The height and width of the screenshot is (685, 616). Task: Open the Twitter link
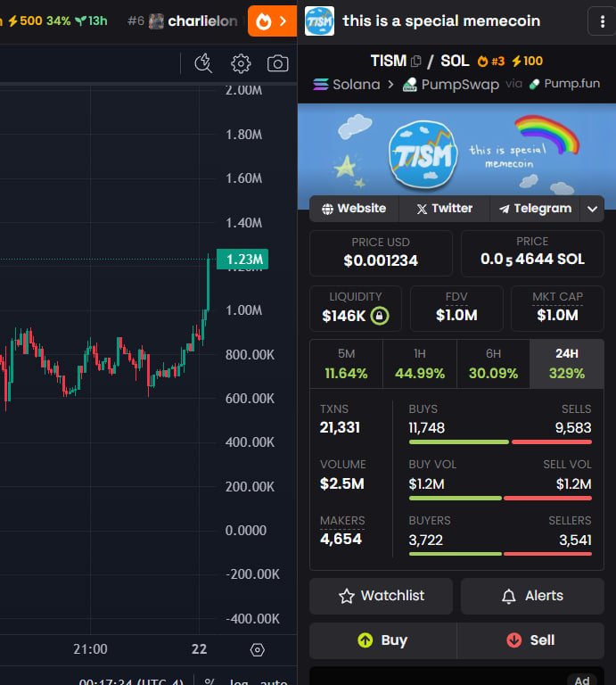coord(445,209)
